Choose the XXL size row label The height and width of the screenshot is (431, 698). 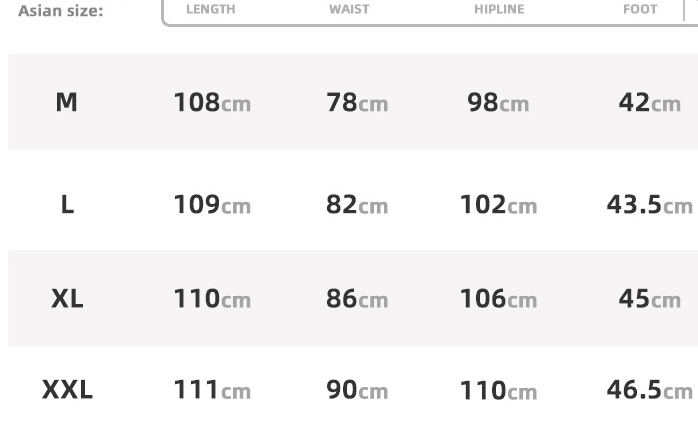point(67,390)
